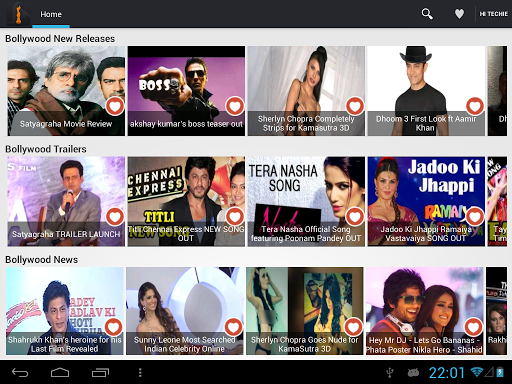Toggle heart on Dhoom 3 First Look
Screen dimensions: 512x384
pyautogui.click(x=475, y=106)
